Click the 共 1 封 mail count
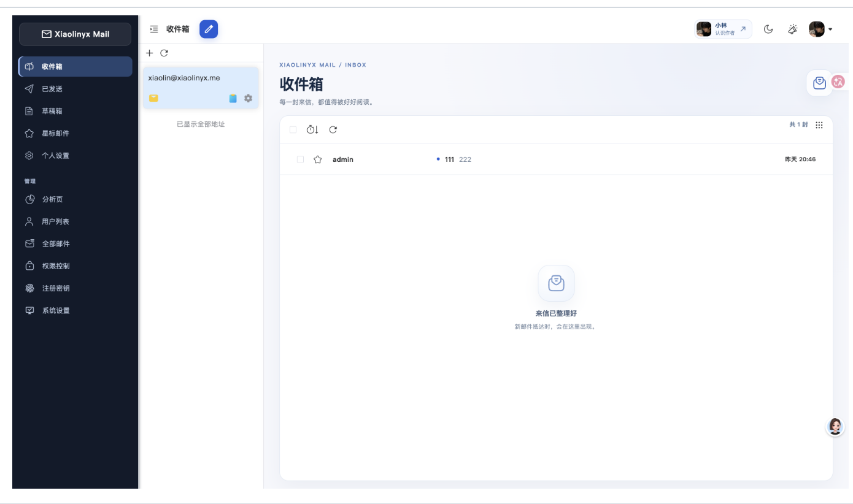The image size is (853, 504). [799, 125]
